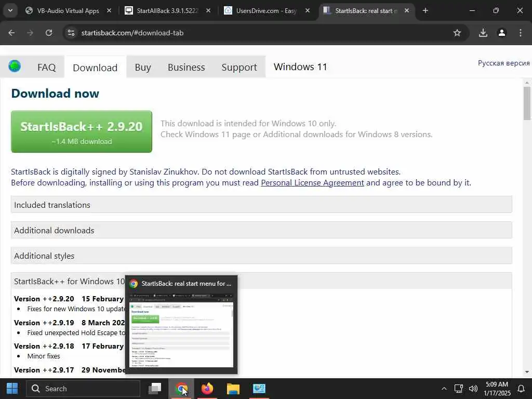This screenshot has width=532, height=399.
Task: Launch Firefox from the taskbar
Action: [207, 389]
